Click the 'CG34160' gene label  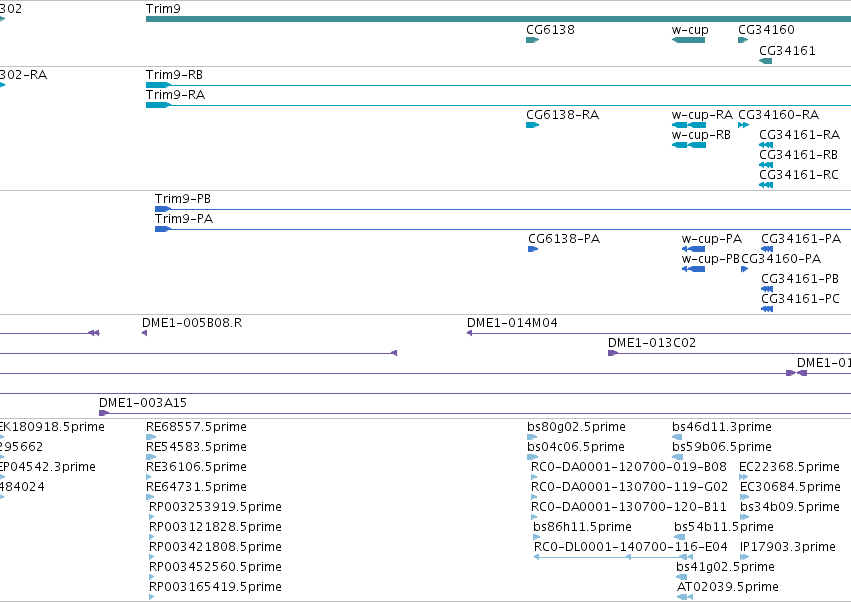[x=766, y=30]
